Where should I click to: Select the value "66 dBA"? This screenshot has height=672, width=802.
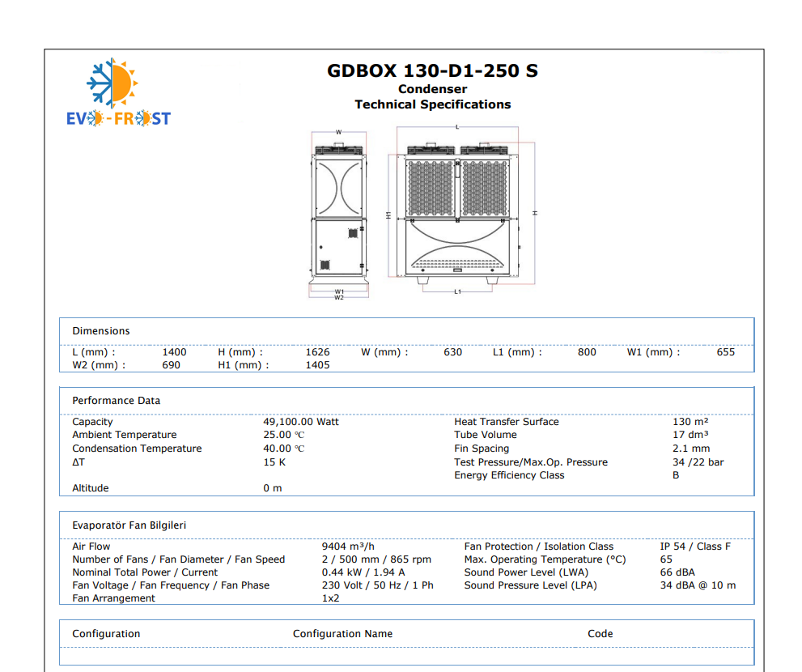tap(677, 572)
